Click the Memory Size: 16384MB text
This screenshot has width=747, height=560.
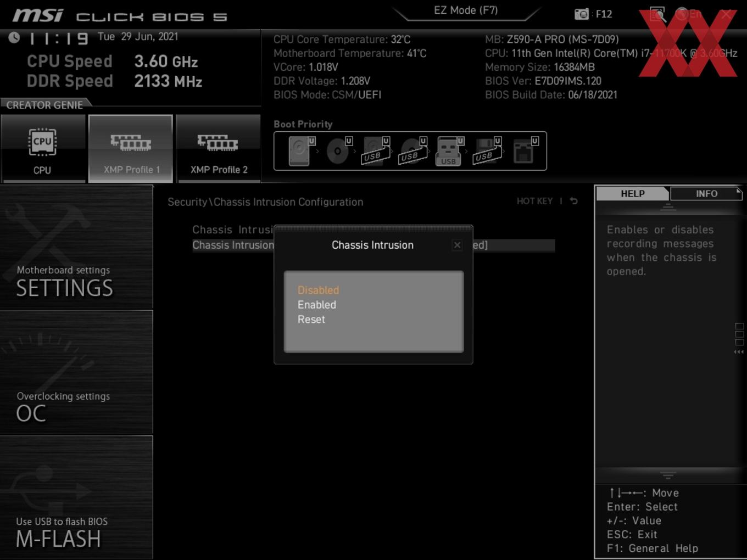point(540,67)
